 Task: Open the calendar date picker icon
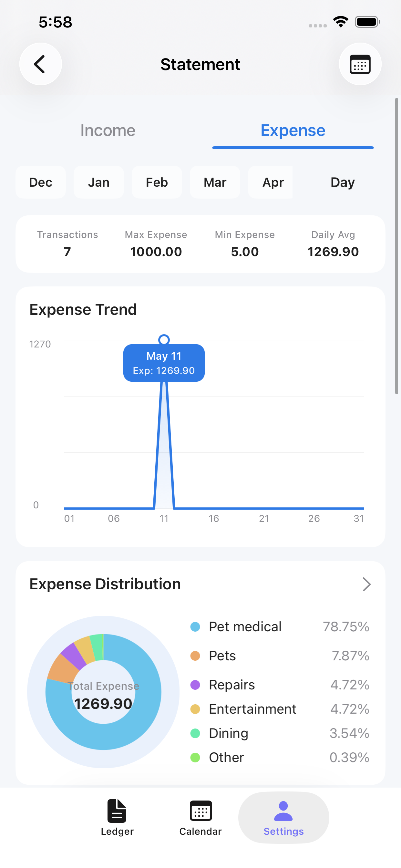360,64
